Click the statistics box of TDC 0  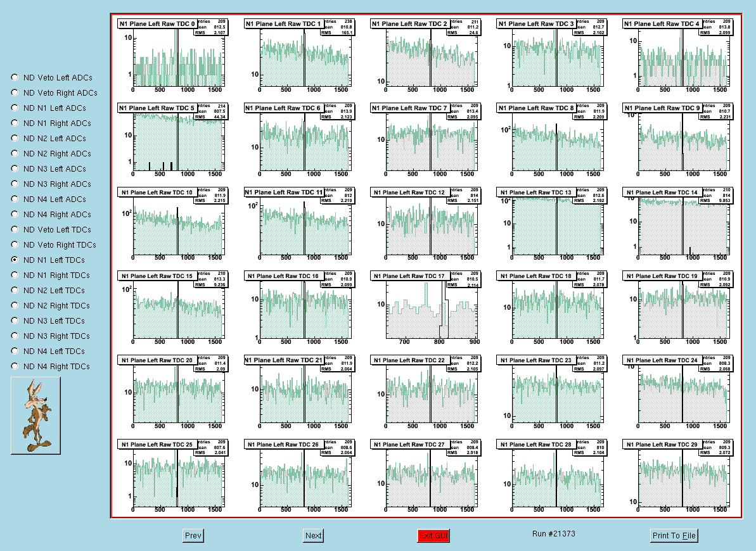click(x=212, y=27)
